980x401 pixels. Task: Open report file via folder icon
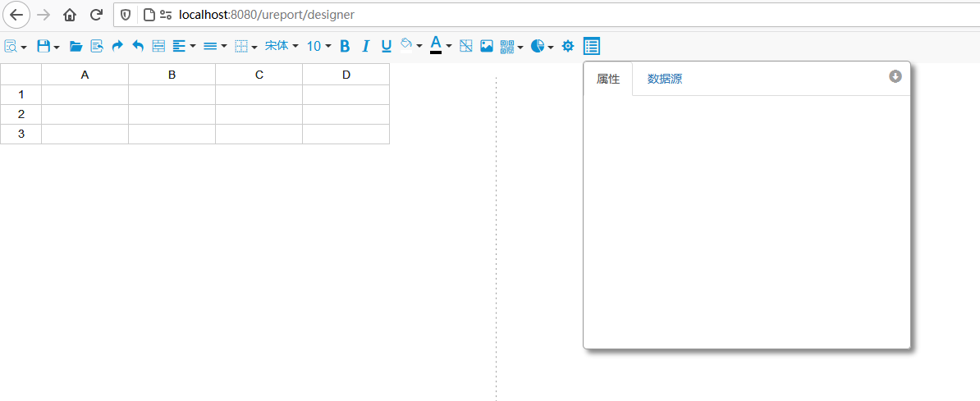point(76,47)
